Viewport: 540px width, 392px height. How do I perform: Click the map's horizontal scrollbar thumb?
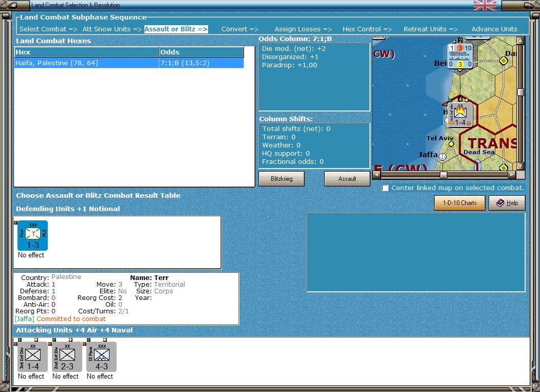443,175
